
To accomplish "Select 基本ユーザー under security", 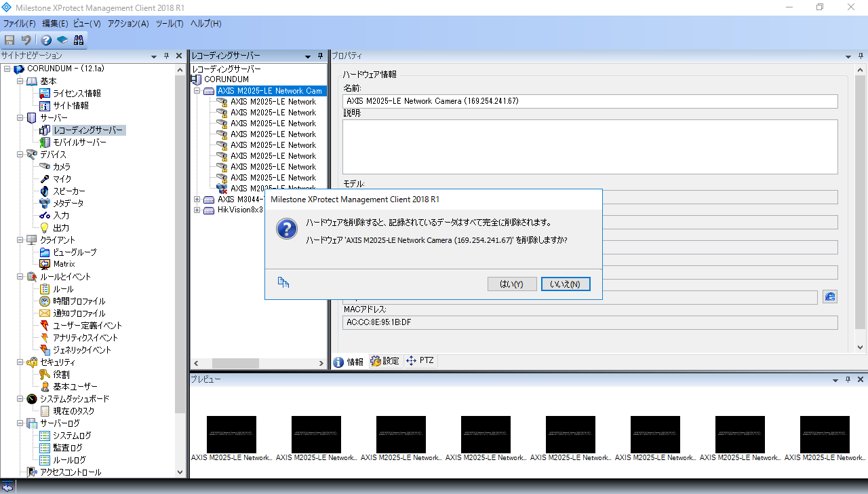I will 75,387.
